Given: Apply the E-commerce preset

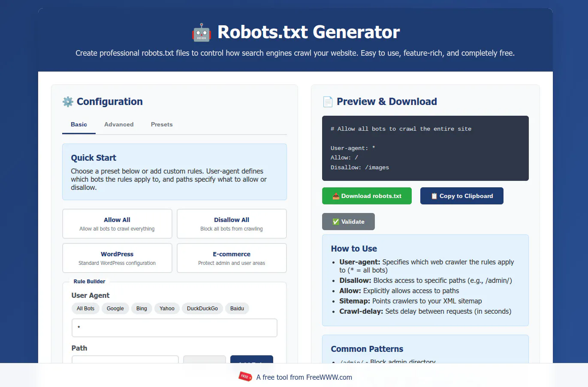Looking at the screenshot, I should (232, 258).
